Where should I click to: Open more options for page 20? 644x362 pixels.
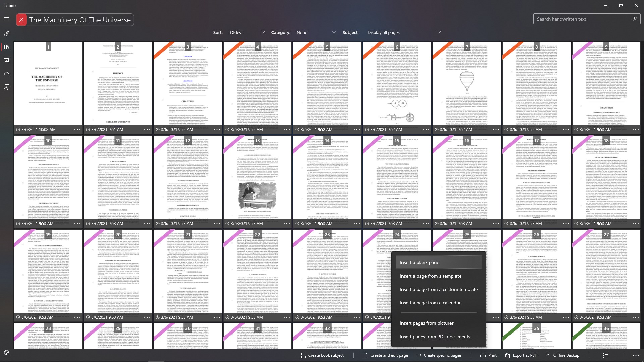pyautogui.click(x=147, y=317)
